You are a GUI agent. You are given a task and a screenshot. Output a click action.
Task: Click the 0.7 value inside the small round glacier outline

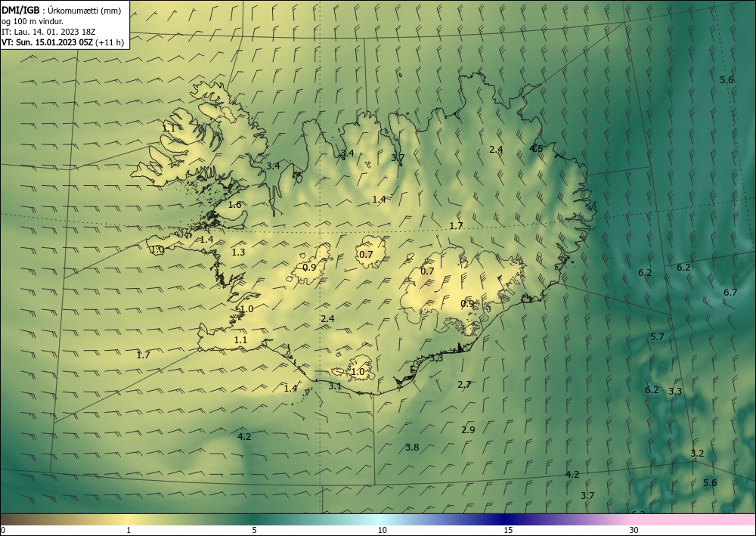[x=367, y=255]
